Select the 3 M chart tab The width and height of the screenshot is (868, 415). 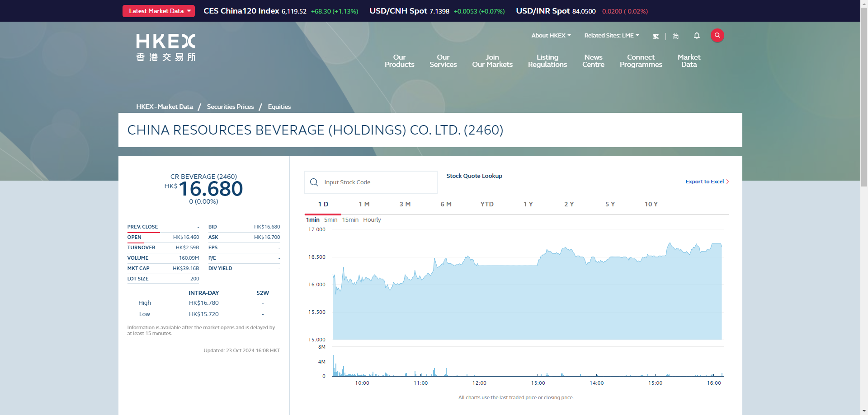(x=405, y=204)
